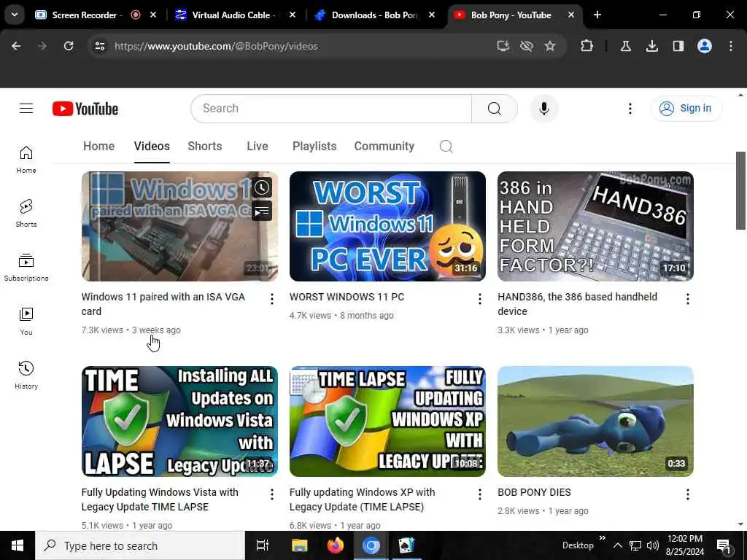747x560 pixels.
Task: Switch to the channel Home tab
Action: (x=98, y=146)
